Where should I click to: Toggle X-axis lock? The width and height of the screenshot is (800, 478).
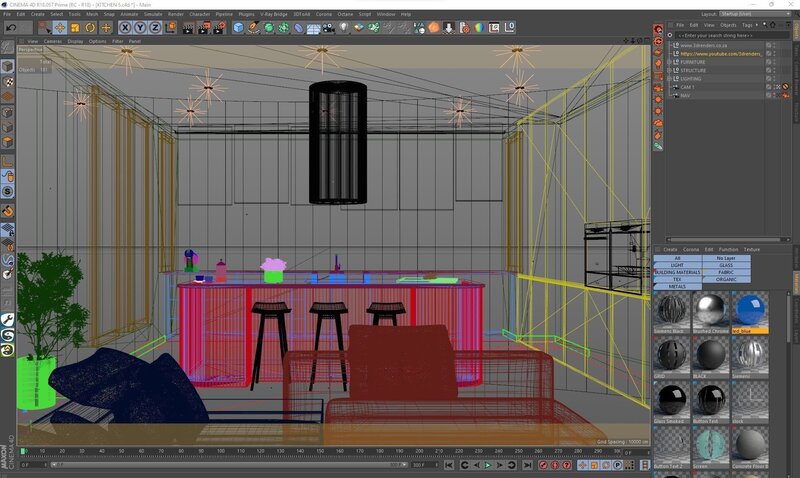(x=125, y=27)
